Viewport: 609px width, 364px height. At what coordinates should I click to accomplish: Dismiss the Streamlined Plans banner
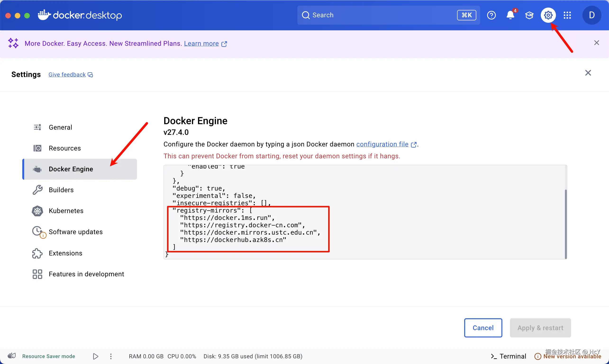(596, 43)
